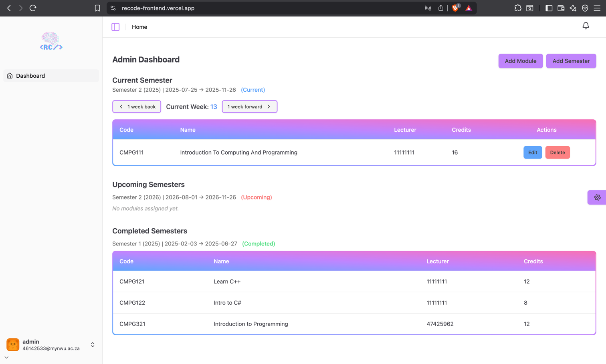606x364 pixels.
Task: Open the Brave wallet icon
Action: point(561,8)
